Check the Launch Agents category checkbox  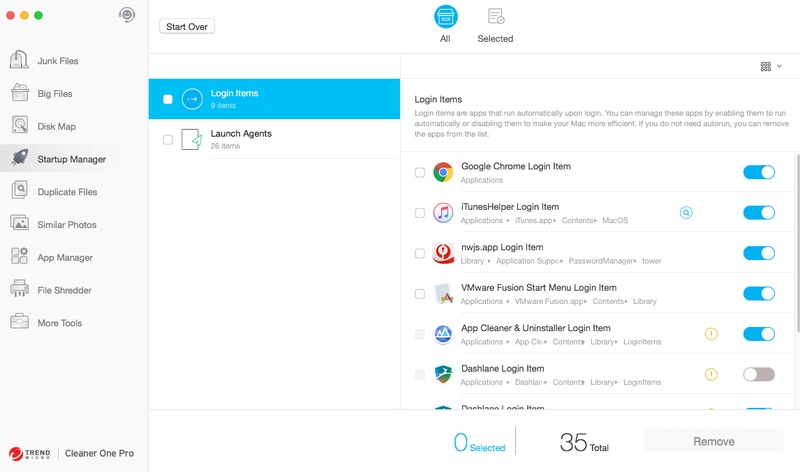pos(168,139)
